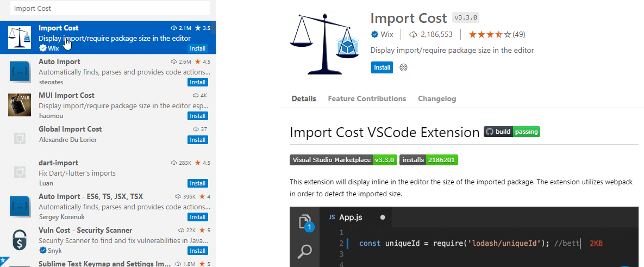644x267 pixels.
Task: Open Wix publisher link in details
Action: tap(387, 34)
